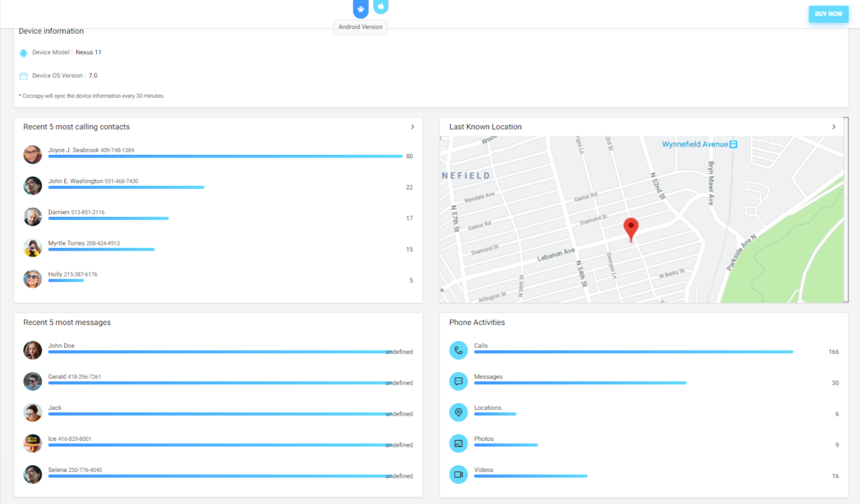The height and width of the screenshot is (504, 860).
Task: Click the John Doe message name
Action: point(61,346)
